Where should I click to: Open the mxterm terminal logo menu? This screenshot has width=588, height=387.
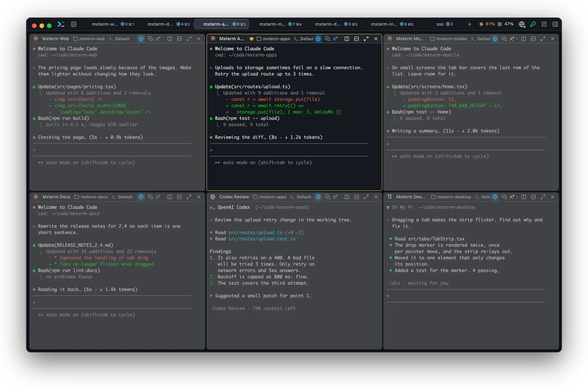click(x=61, y=24)
